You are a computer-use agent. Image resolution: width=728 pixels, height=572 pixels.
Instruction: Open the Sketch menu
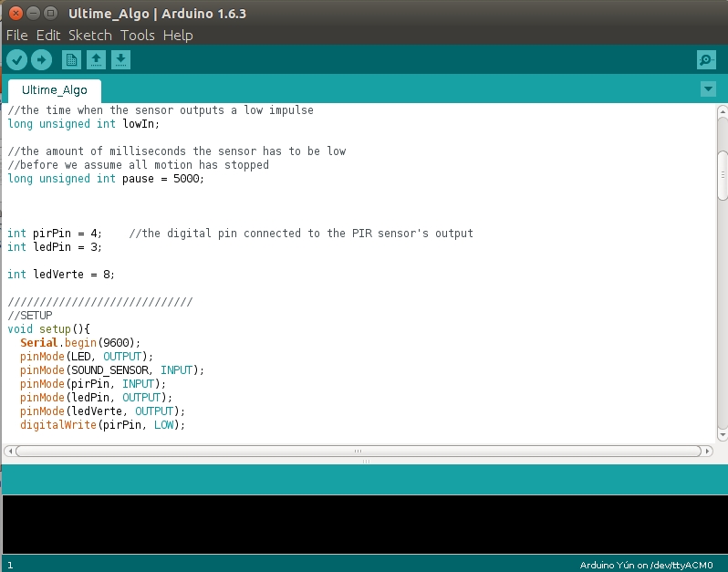[x=89, y=36]
